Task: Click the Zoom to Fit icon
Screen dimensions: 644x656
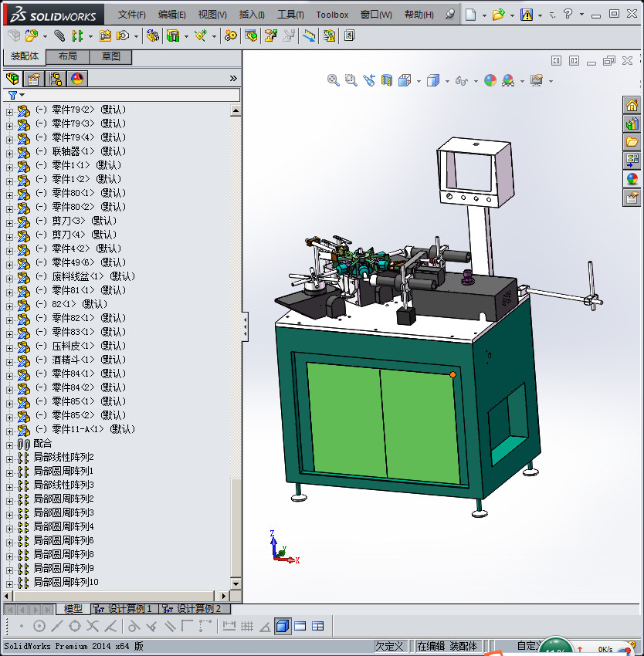Action: pos(334,80)
